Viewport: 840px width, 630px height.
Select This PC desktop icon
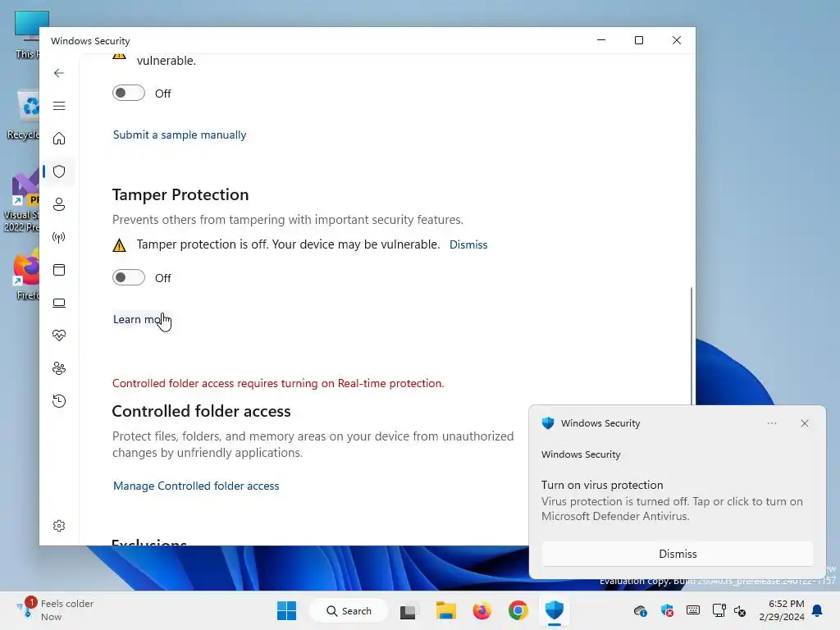tap(27, 34)
